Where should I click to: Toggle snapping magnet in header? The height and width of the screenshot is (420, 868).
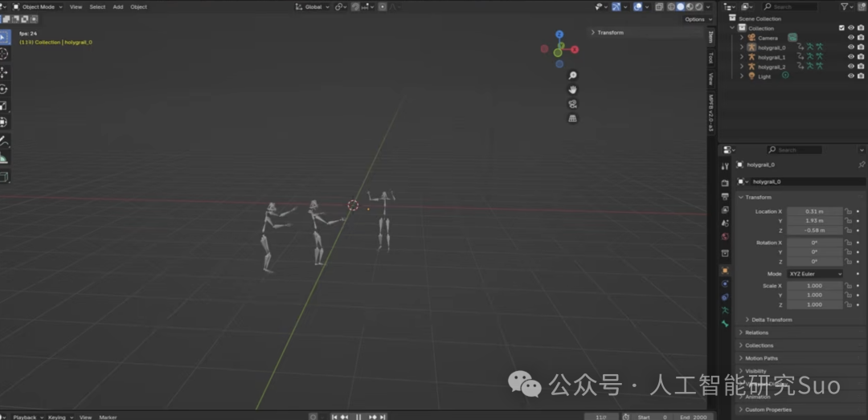pyautogui.click(x=356, y=6)
